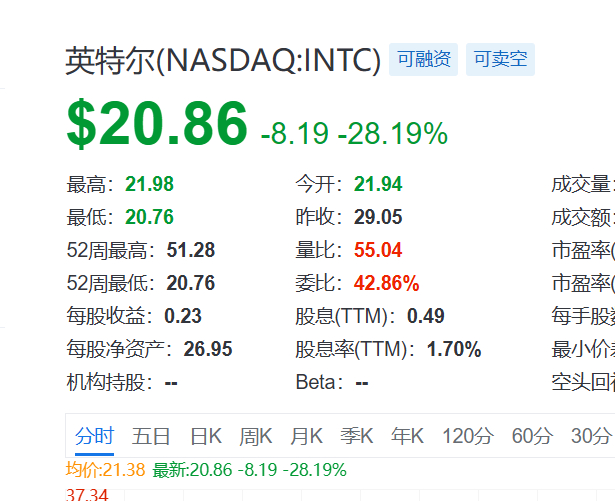Click the 股息率(TTM) value 1.70%
Viewport: 615px width, 501px height.
click(454, 349)
